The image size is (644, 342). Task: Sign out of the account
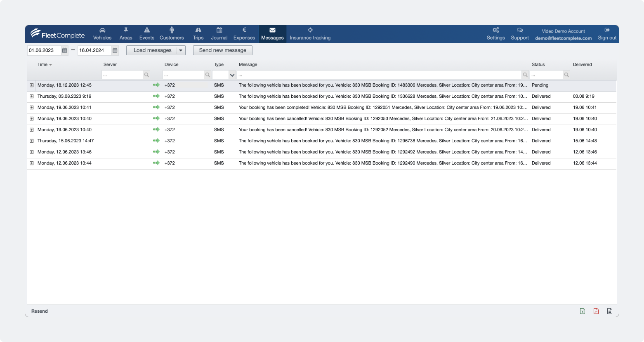(x=607, y=34)
